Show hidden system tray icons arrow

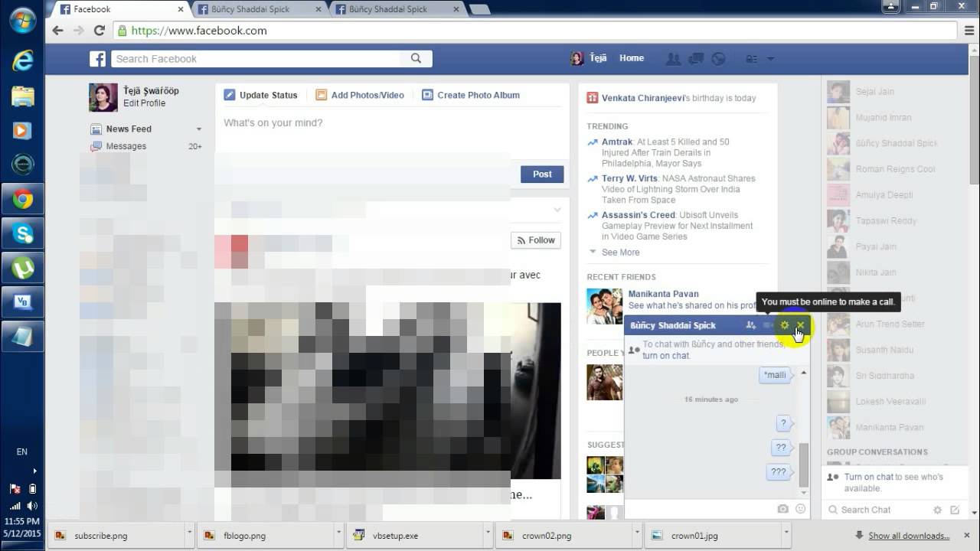click(34, 471)
